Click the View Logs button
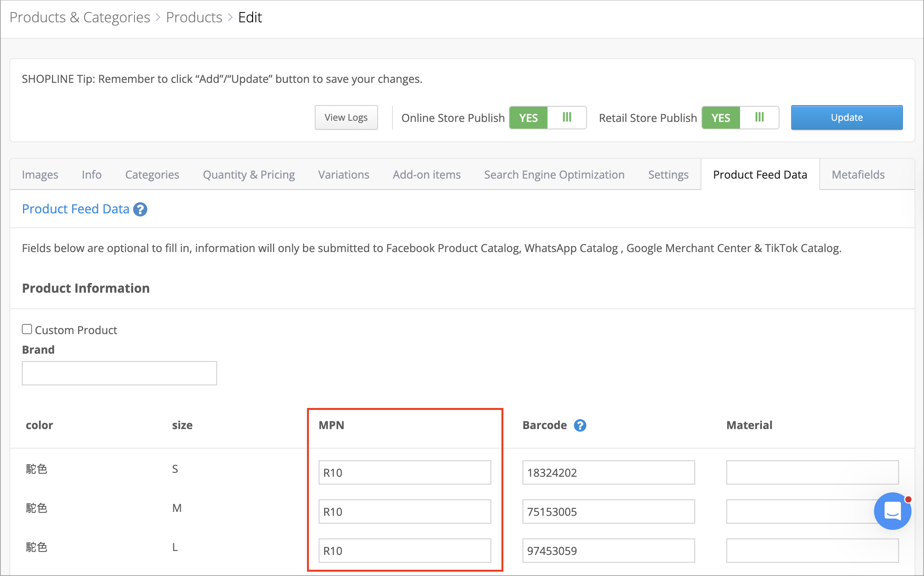The width and height of the screenshot is (924, 576). [346, 117]
